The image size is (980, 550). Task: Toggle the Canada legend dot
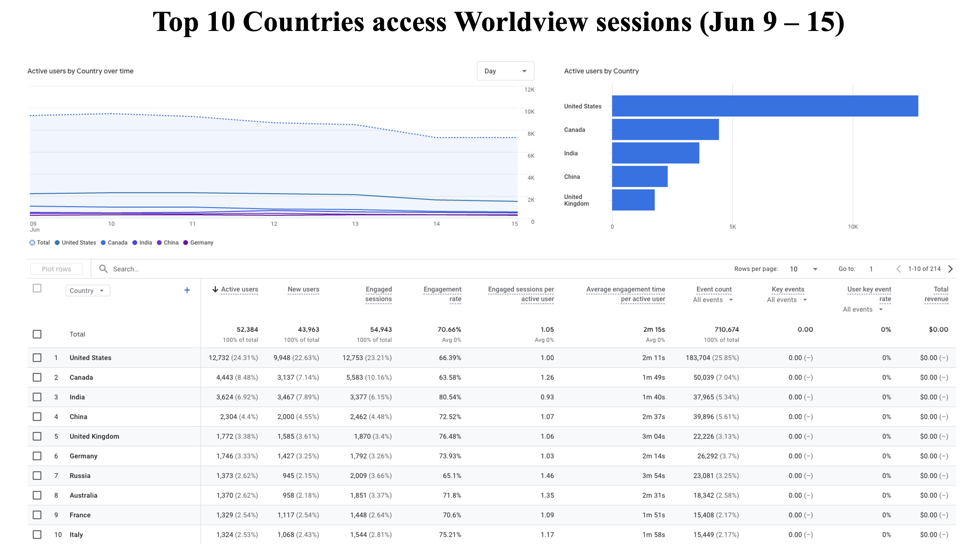pos(103,243)
